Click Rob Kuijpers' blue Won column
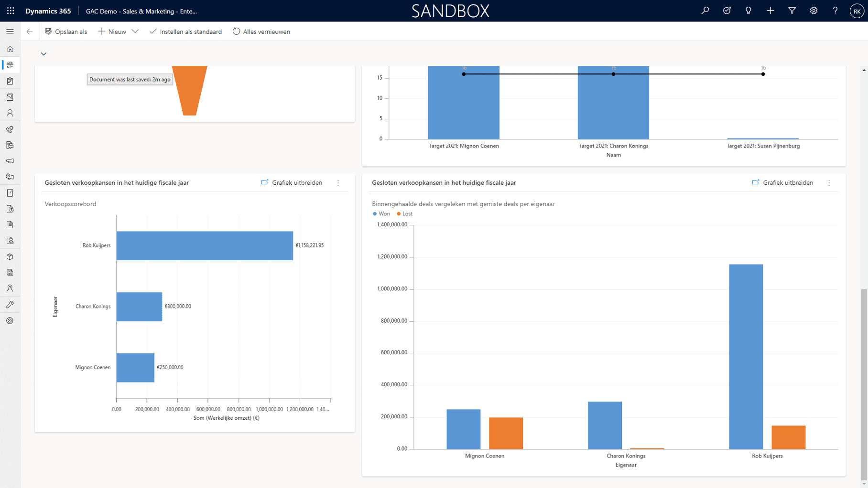The height and width of the screenshot is (488, 868). 746,357
